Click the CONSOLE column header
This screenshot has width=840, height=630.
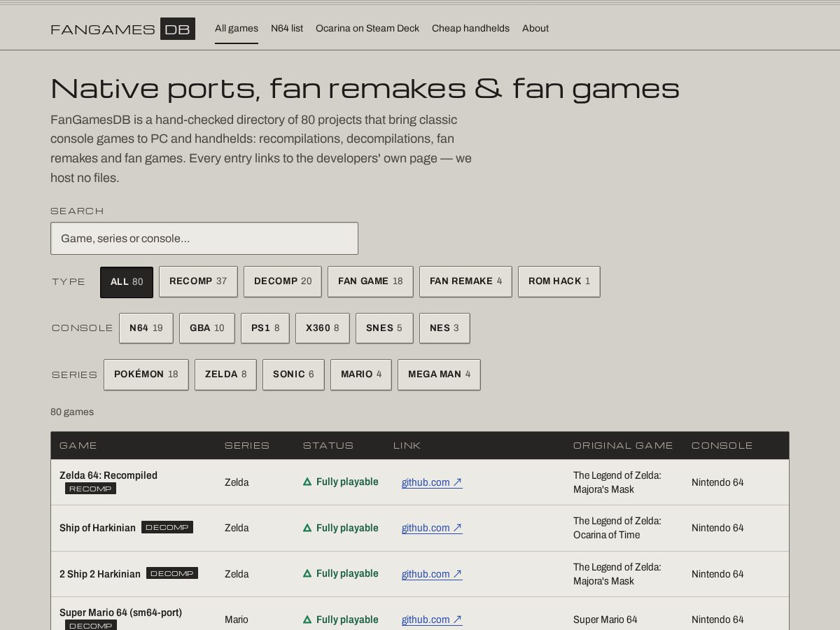click(x=722, y=446)
